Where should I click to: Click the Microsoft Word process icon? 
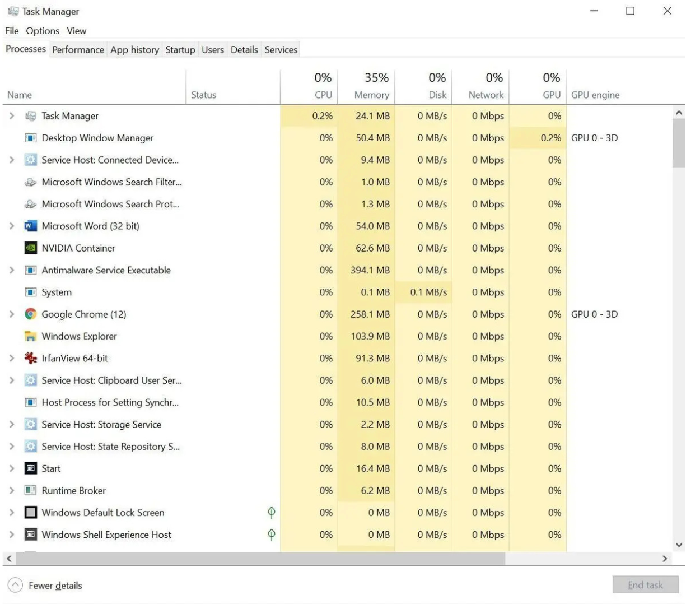(31, 226)
